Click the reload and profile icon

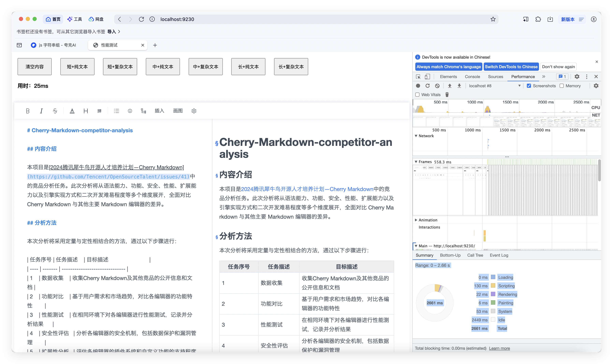tap(427, 86)
